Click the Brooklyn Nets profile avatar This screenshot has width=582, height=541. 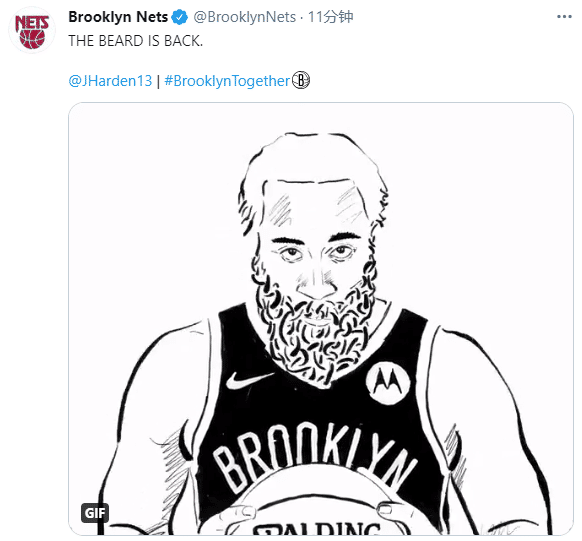point(32,30)
